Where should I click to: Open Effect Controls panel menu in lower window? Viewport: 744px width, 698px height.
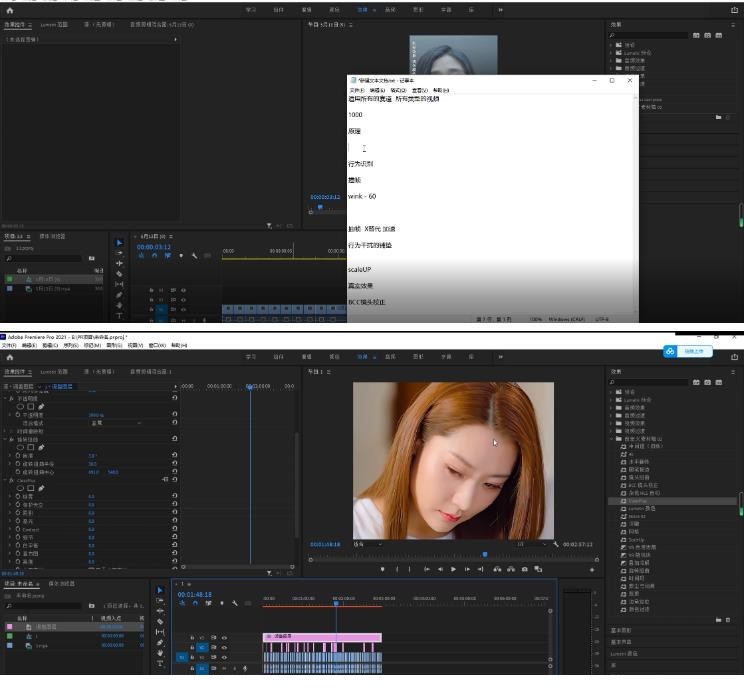30,372
